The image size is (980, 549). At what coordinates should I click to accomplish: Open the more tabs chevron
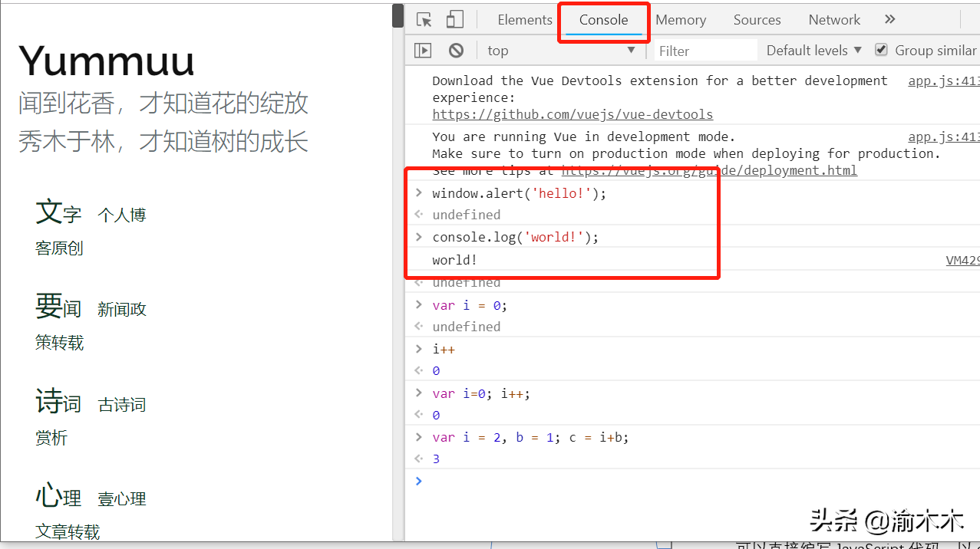point(890,20)
